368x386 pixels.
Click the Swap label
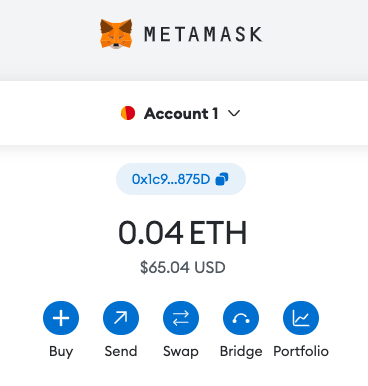tap(181, 352)
